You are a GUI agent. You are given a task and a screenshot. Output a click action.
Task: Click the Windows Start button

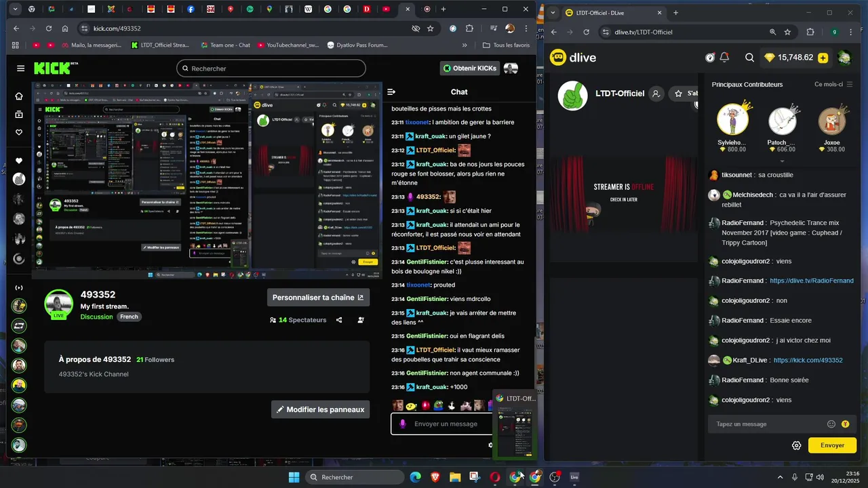[x=294, y=477]
